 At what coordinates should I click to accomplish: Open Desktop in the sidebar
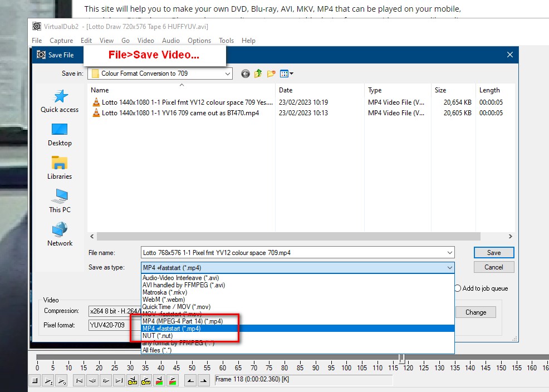pyautogui.click(x=60, y=135)
